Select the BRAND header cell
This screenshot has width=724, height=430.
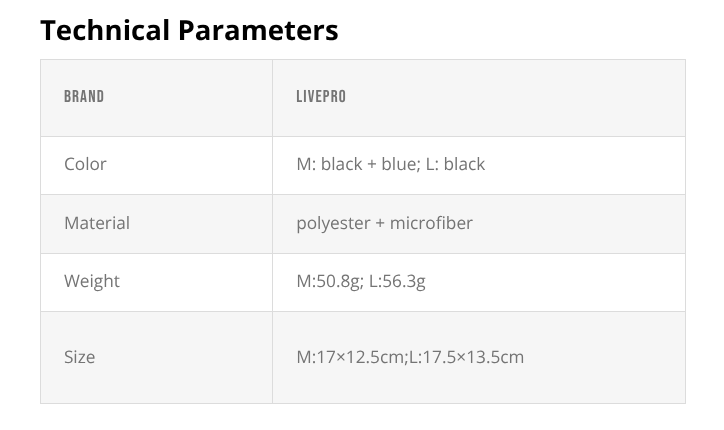(x=84, y=98)
